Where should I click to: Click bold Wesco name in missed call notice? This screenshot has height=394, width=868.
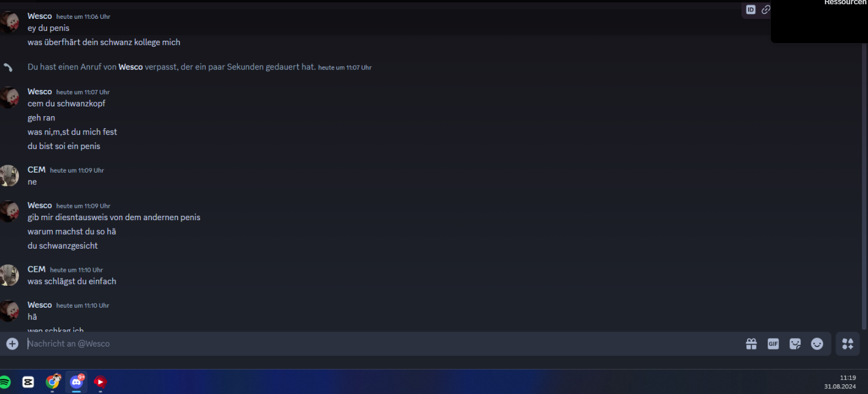130,67
